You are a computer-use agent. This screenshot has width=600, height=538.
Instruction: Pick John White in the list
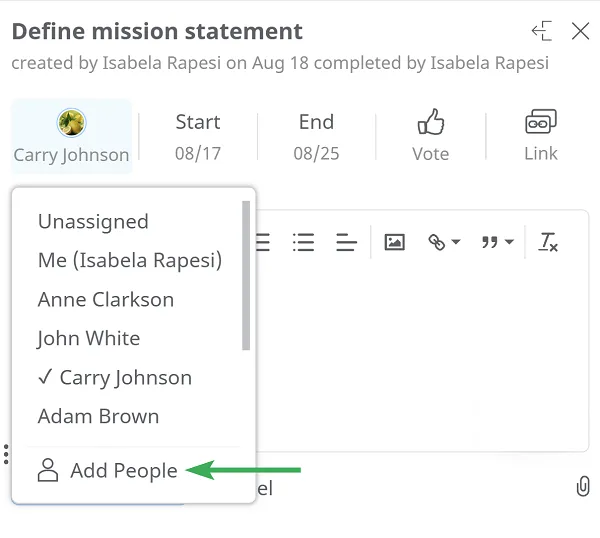coord(89,338)
